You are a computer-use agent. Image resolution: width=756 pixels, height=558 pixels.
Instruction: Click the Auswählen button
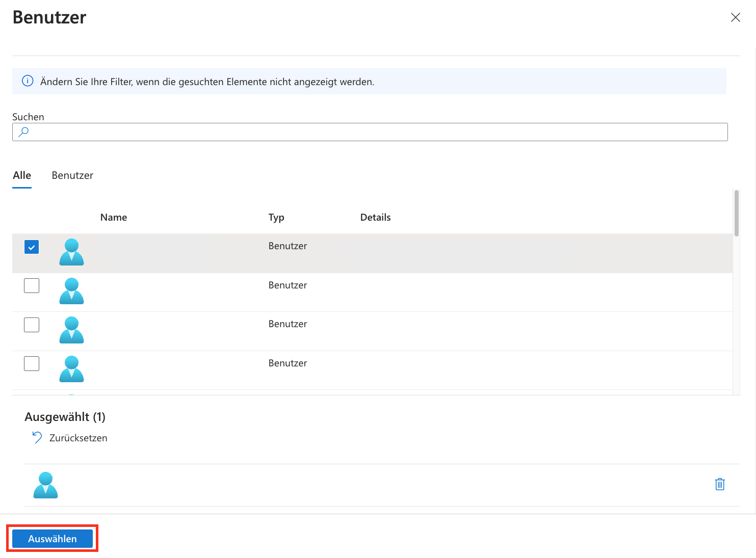click(53, 539)
